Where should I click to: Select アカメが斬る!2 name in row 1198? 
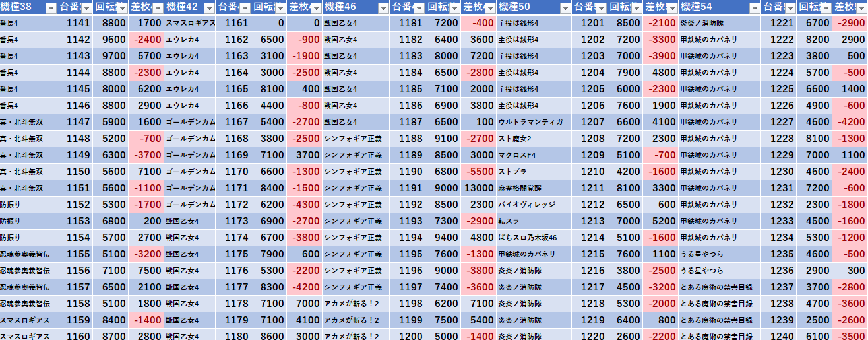tap(356, 304)
